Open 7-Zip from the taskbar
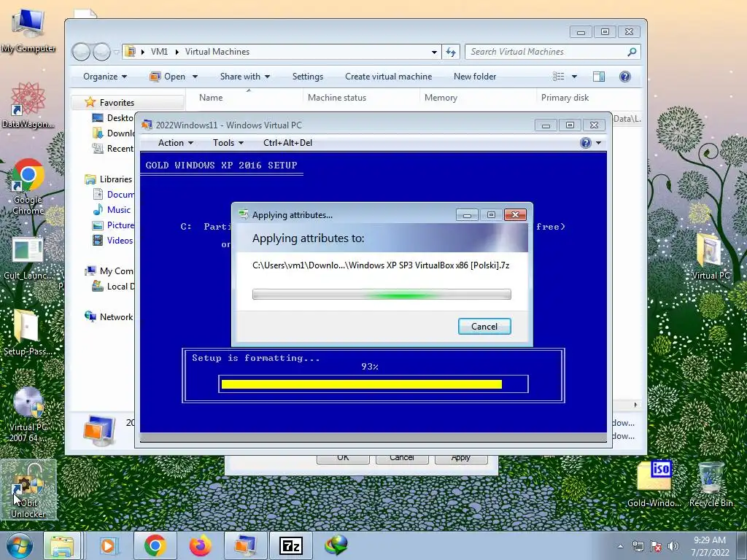Viewport: 747px width, 560px height. point(291,545)
